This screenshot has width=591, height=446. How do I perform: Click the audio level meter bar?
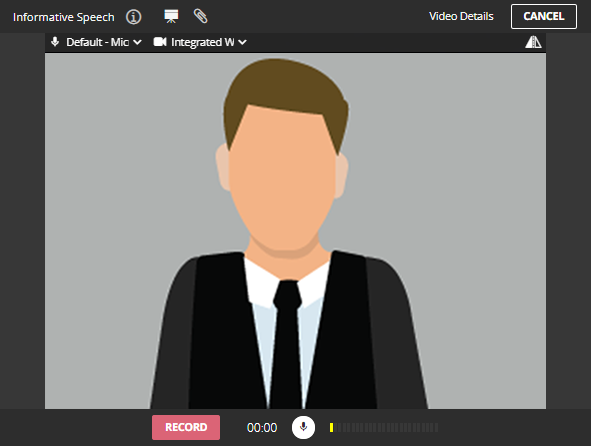point(384,427)
